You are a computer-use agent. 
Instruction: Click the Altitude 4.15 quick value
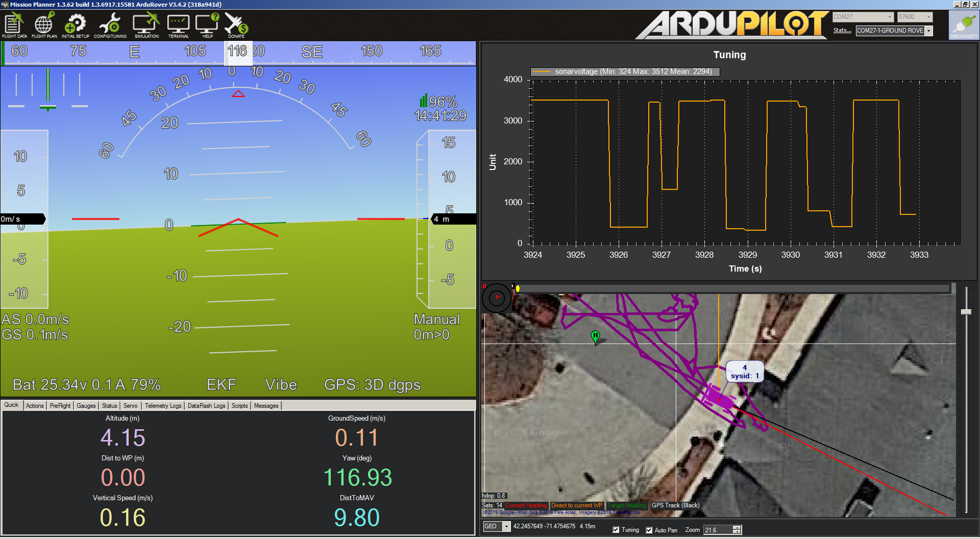point(123,438)
